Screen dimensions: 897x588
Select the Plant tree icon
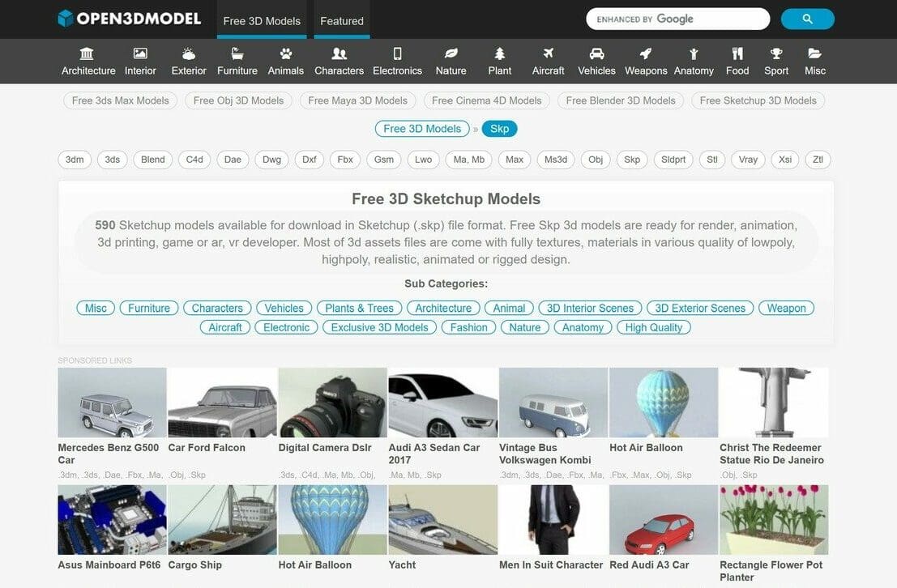click(499, 53)
